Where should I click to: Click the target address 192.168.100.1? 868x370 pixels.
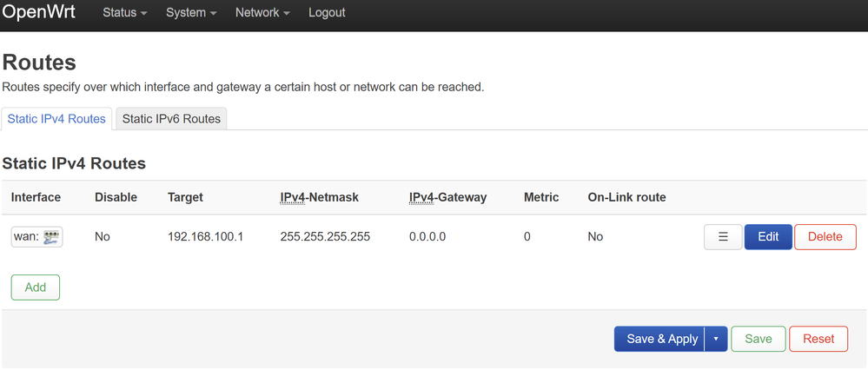pyautogui.click(x=205, y=236)
